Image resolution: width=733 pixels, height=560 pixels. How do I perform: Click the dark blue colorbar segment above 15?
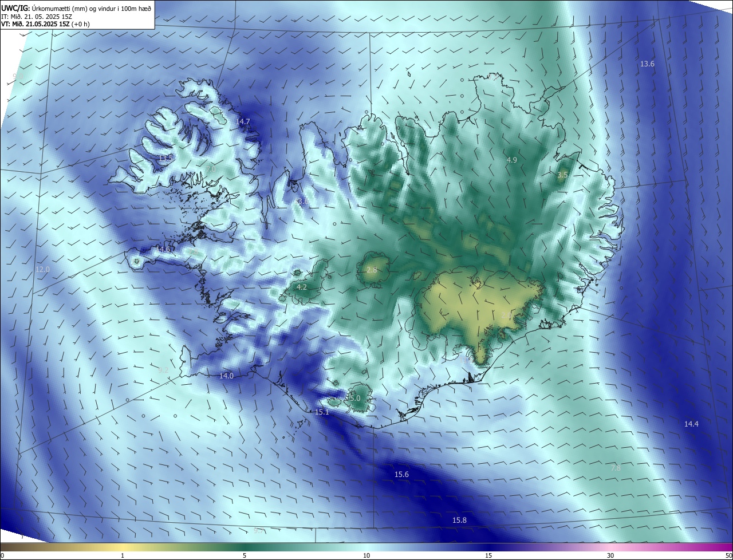(x=488, y=547)
